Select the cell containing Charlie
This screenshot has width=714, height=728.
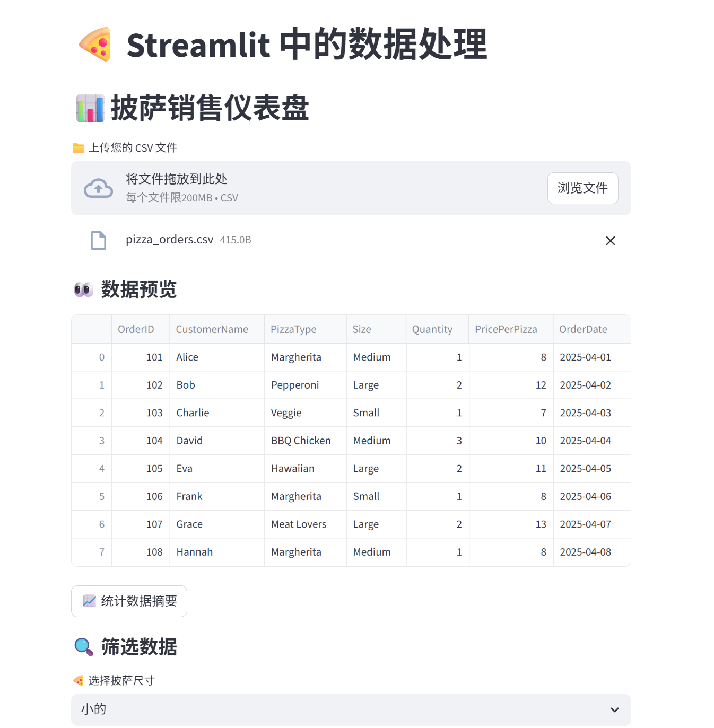pos(217,413)
